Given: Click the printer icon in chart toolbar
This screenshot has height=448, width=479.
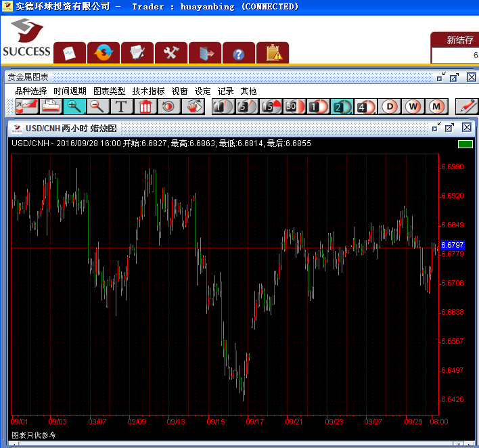Looking at the screenshot, I should (x=51, y=106).
